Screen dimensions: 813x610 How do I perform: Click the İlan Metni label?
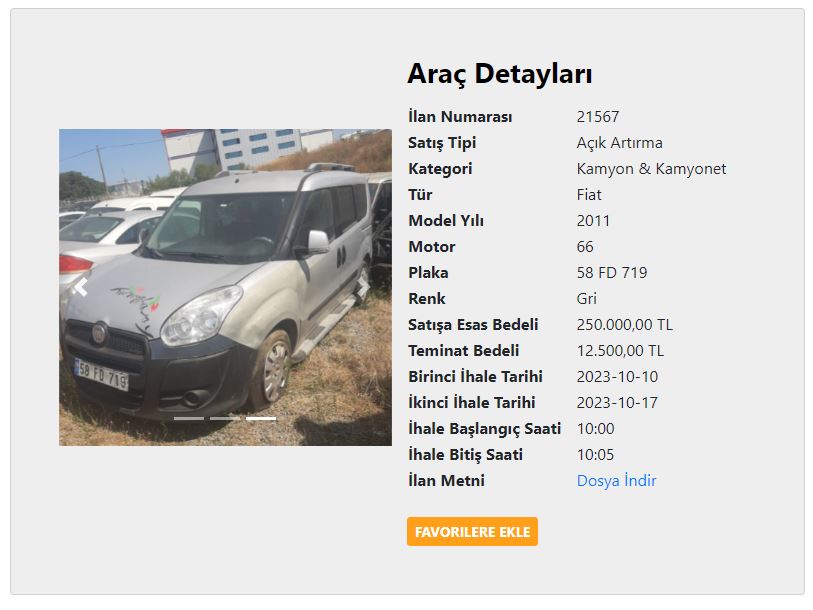446,480
